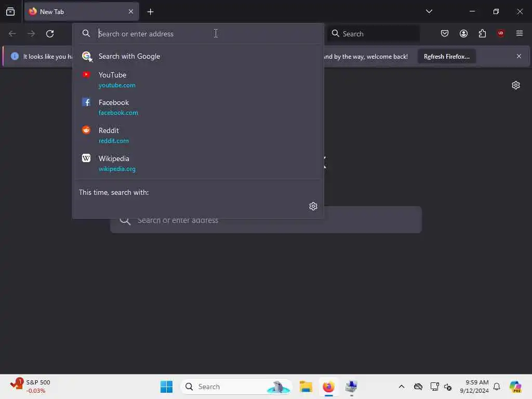The width and height of the screenshot is (532, 399).
Task: Go forward one page
Action: click(31, 34)
